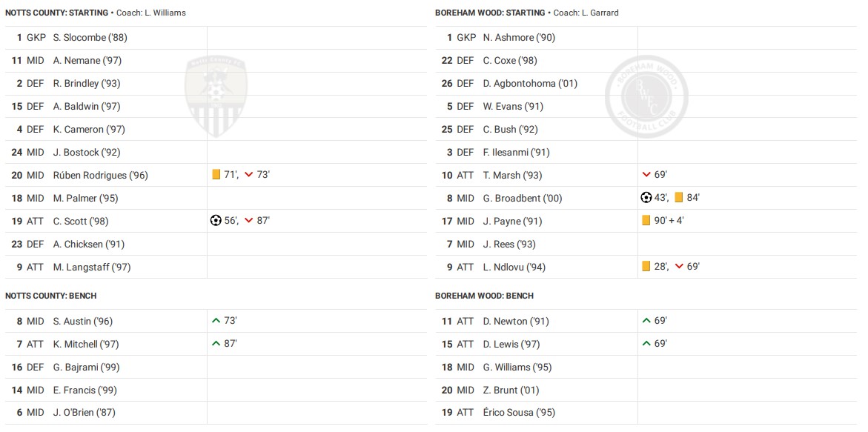Click T. Marsh's substituted-off arrow
This screenshot has height=432, width=868.
click(x=646, y=175)
